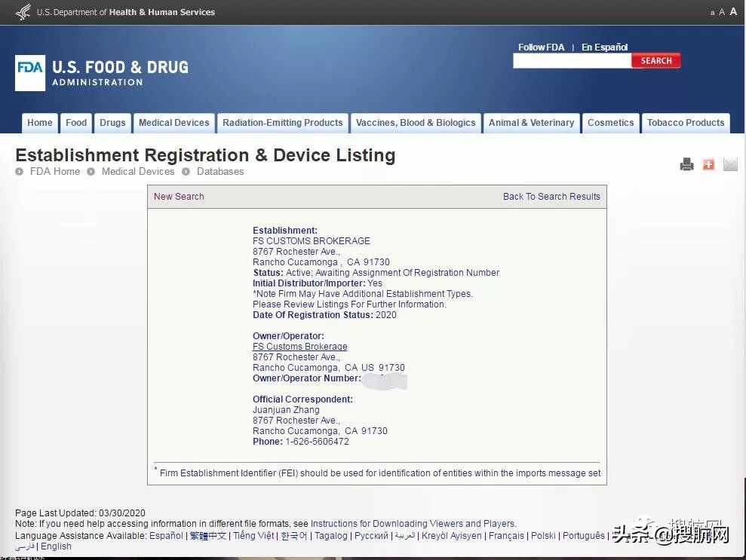Select Русский language assistance

(x=371, y=536)
